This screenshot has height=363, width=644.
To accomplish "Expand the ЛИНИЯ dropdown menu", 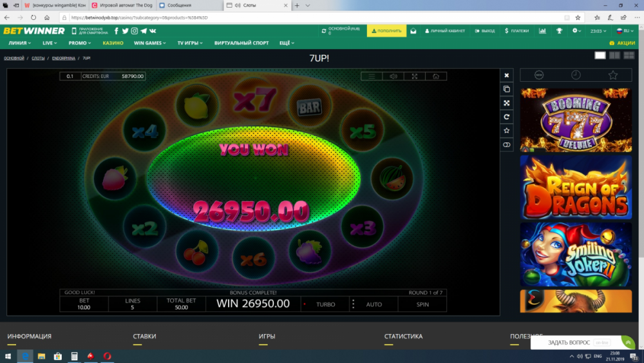I will (x=21, y=43).
